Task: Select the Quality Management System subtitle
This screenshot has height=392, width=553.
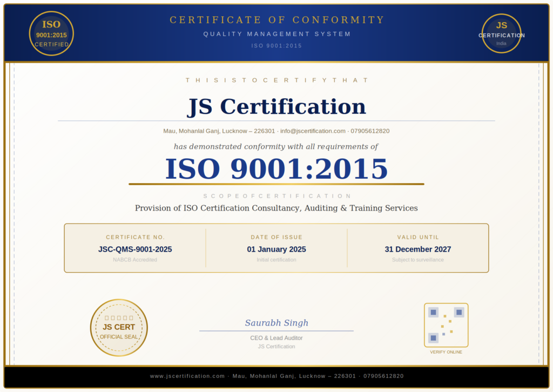Action: coord(276,33)
